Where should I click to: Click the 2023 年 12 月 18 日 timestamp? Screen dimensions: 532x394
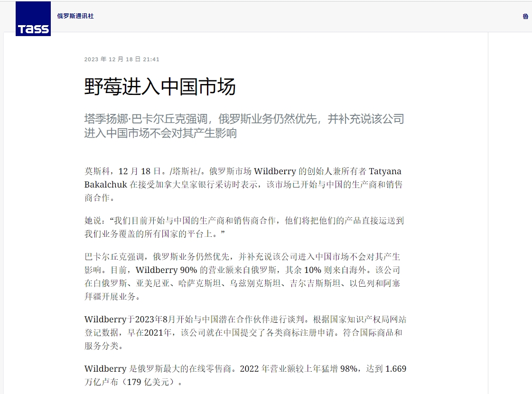[x=121, y=59]
